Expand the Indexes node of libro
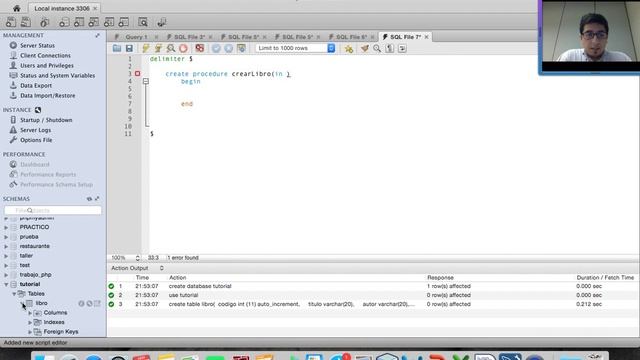Image resolution: width=640 pixels, height=360 pixels. pyautogui.click(x=30, y=322)
